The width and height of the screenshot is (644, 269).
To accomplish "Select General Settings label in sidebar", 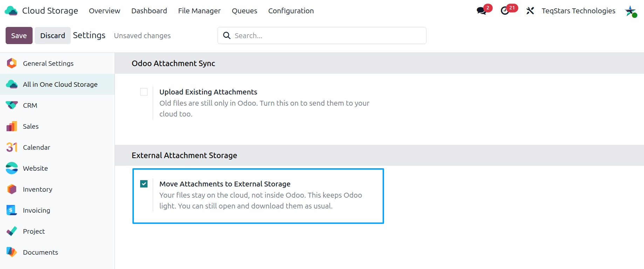I will (48, 63).
